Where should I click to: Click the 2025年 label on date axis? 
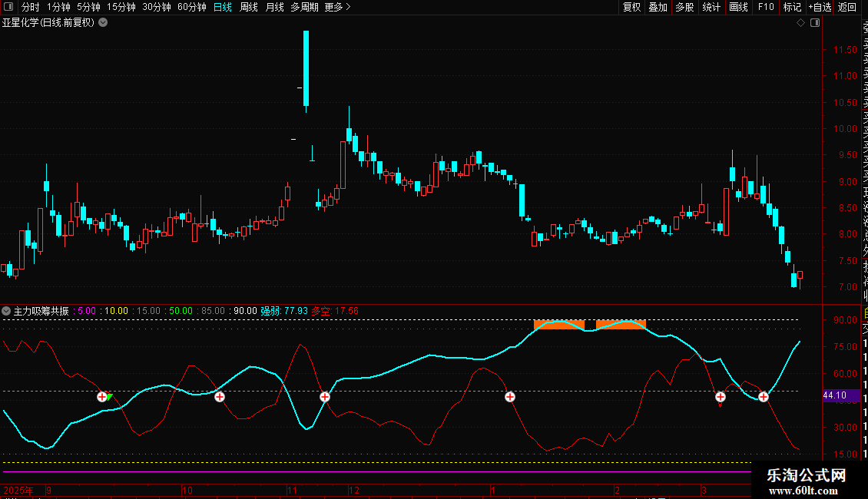(18, 490)
